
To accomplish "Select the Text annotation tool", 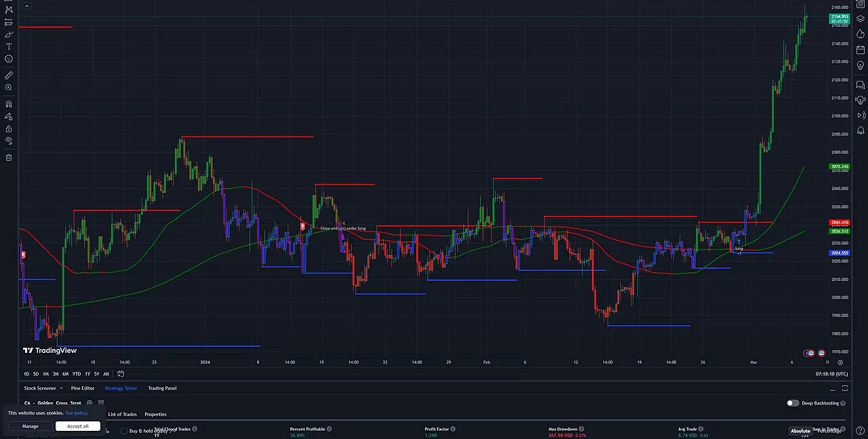I will (x=9, y=46).
